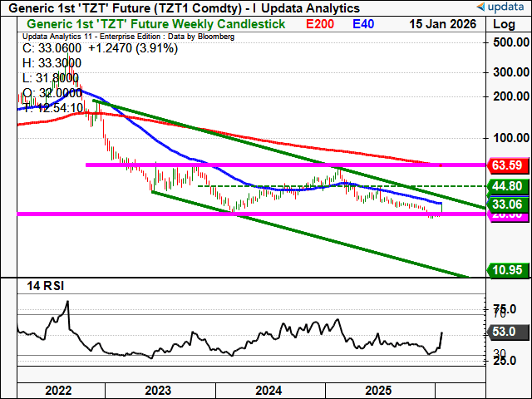Image resolution: width=532 pixels, height=399 pixels.
Task: Click the 2025 year on time axis
Action: tap(378, 389)
